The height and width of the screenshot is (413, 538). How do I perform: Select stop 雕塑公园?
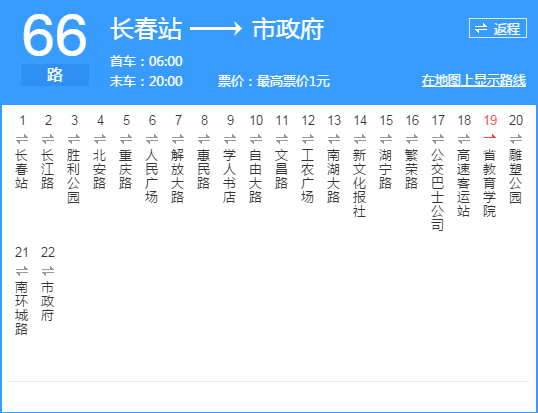point(516,176)
